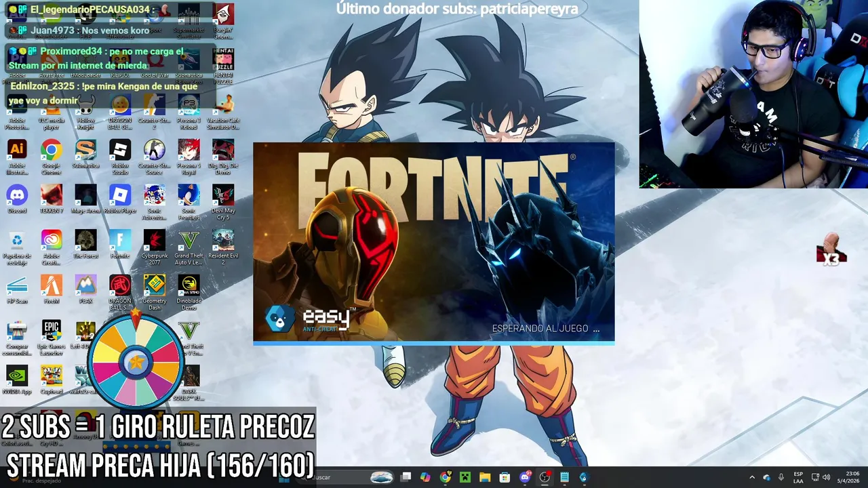Switch to OBS Studio in taskbar
Viewport: 868px width, 488px height.
coord(545,477)
